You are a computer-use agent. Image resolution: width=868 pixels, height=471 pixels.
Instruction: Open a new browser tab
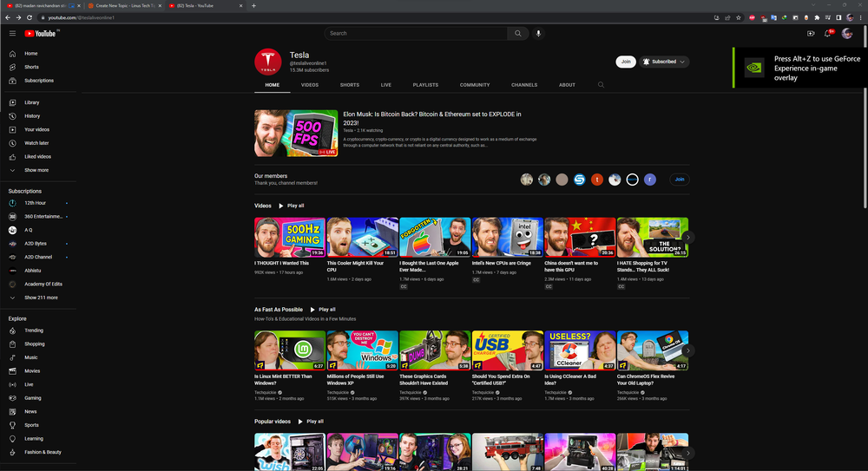tap(253, 5)
